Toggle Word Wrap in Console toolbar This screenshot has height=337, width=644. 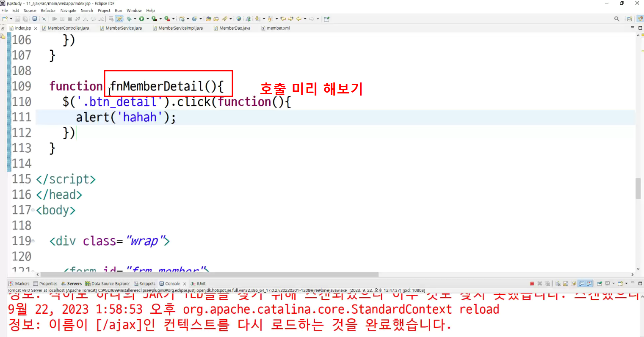pyautogui.click(x=574, y=283)
